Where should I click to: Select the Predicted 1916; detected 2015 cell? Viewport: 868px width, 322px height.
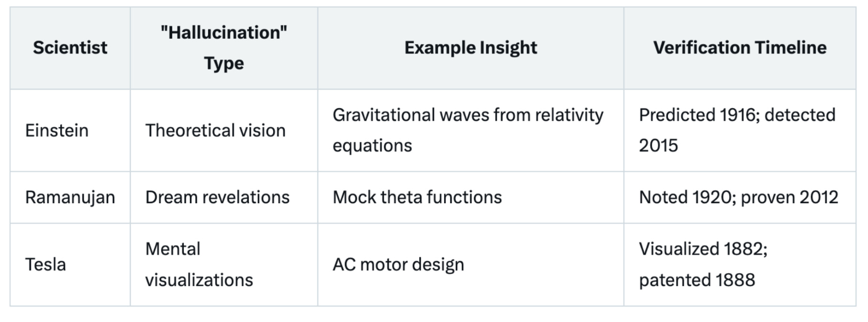[x=740, y=130]
